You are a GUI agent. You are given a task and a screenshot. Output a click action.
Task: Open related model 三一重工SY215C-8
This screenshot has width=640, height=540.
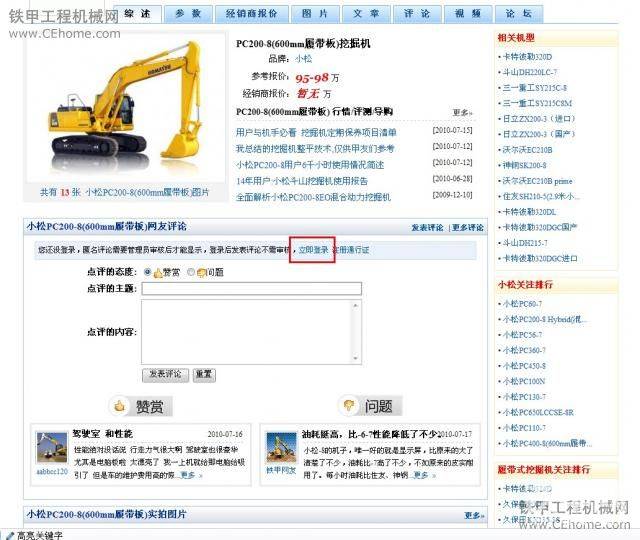coord(534,88)
